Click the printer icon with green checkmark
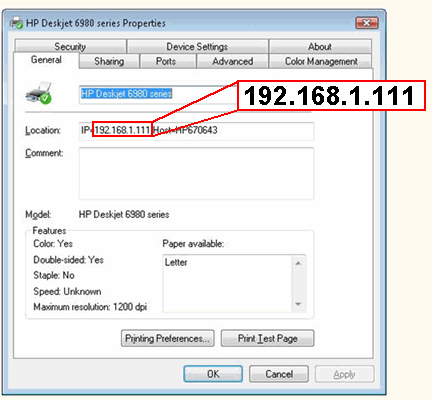The image size is (432, 400). (x=39, y=93)
